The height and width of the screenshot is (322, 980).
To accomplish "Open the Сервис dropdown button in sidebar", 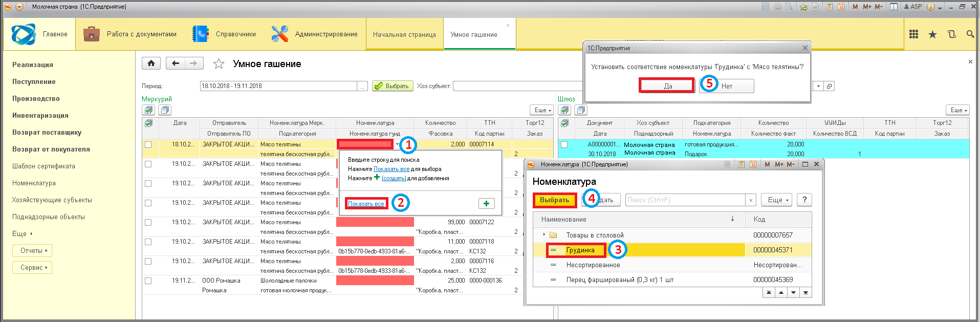I will [x=32, y=268].
